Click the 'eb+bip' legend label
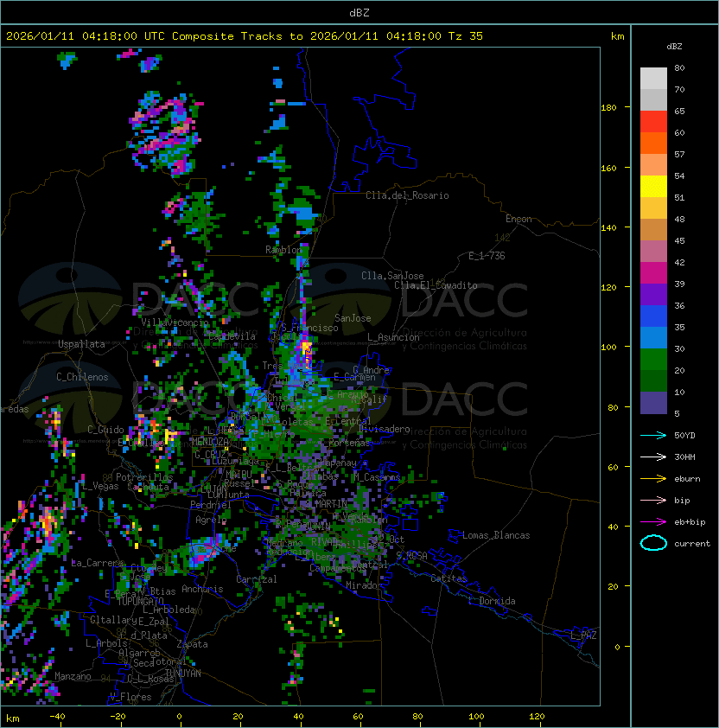Image resolution: width=719 pixels, height=728 pixels. (x=690, y=522)
